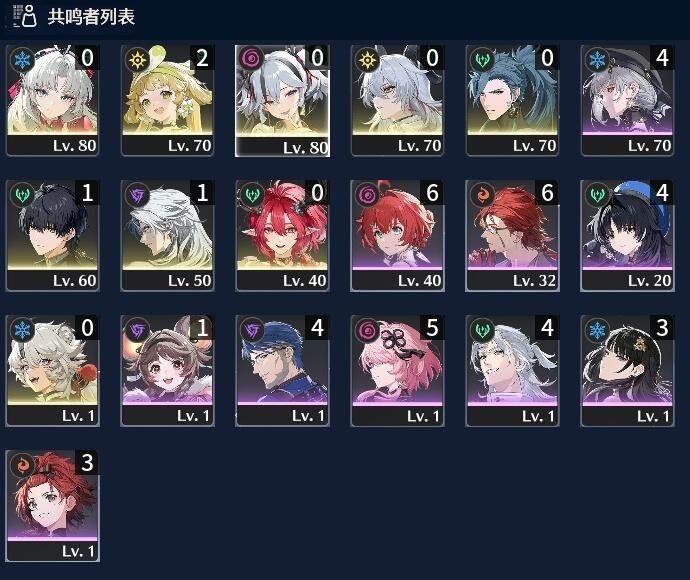Viewport: 690px width, 580px height.
Task: Select the bearded blue-haired Lv. 1 electro character
Action: [x=283, y=371]
